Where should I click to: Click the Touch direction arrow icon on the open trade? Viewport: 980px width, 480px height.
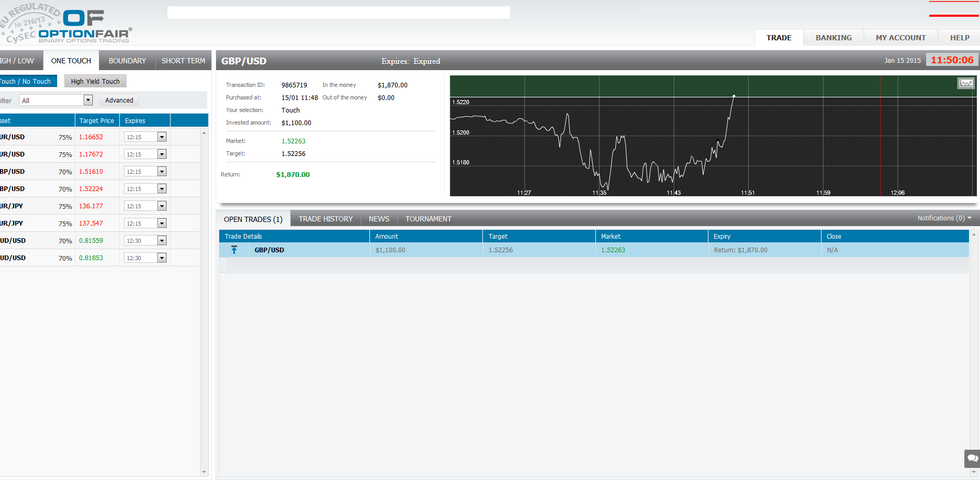point(234,250)
